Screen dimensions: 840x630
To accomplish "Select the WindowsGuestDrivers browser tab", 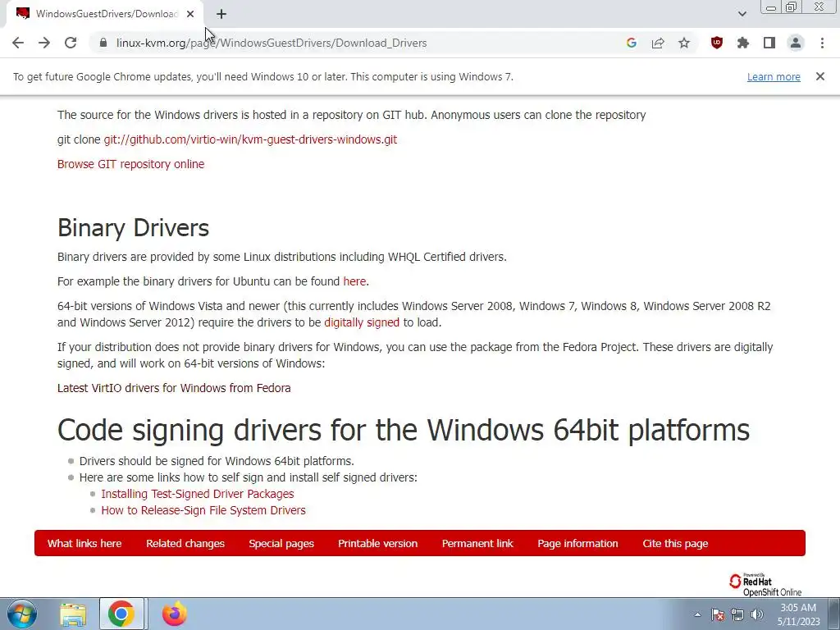I will 104,14.
